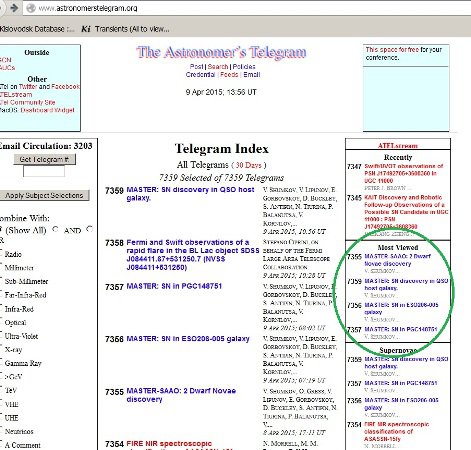Click the Millimeter subject label

click(x=19, y=268)
